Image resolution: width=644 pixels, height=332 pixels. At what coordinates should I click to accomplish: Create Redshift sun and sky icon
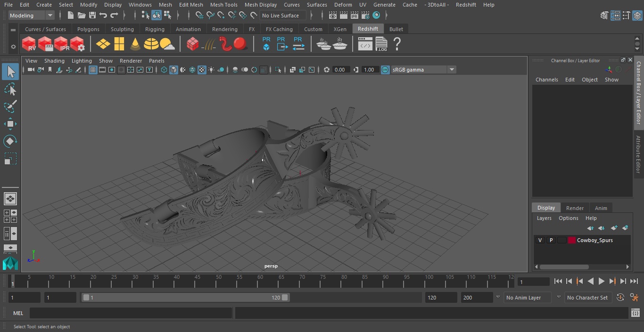(x=167, y=44)
